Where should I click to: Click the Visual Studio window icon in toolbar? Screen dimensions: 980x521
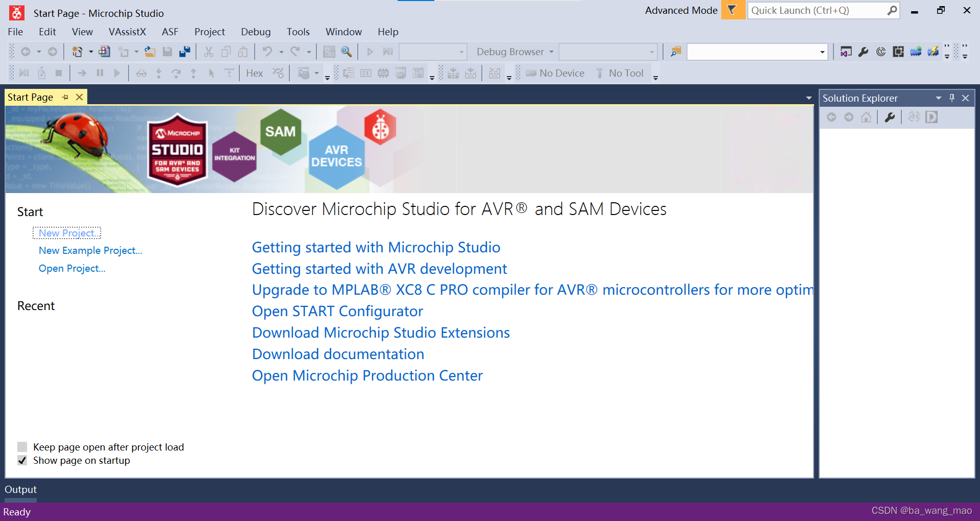846,52
